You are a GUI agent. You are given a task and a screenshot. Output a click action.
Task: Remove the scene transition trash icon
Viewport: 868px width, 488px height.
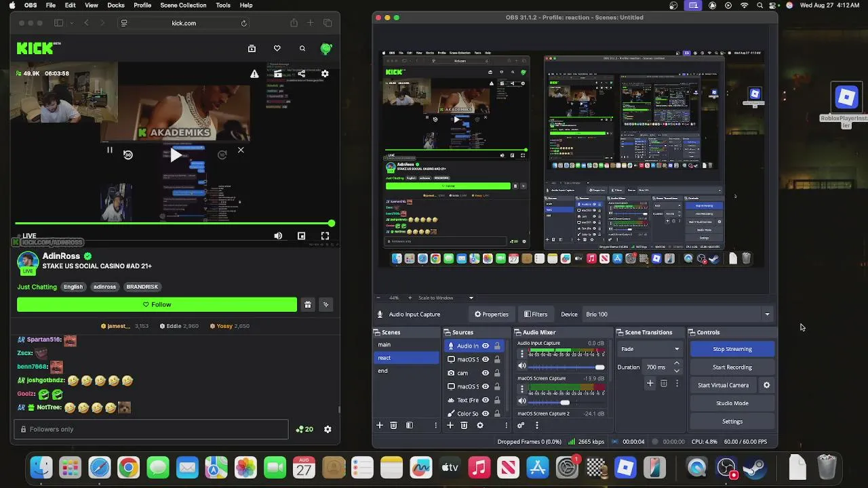coord(664,384)
